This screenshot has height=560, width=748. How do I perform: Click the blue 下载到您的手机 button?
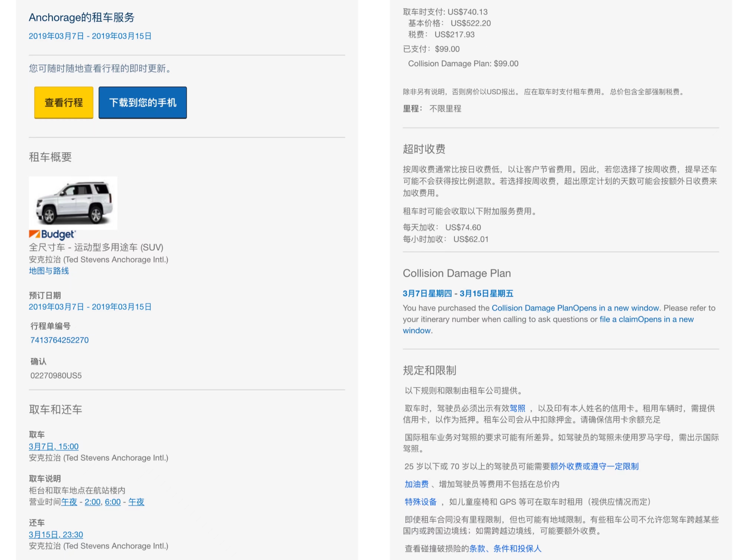coord(142,102)
